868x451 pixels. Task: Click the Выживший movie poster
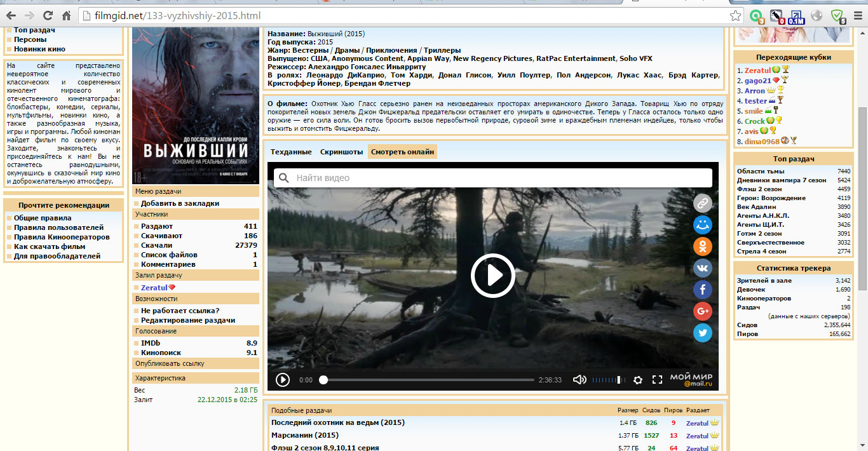196,107
